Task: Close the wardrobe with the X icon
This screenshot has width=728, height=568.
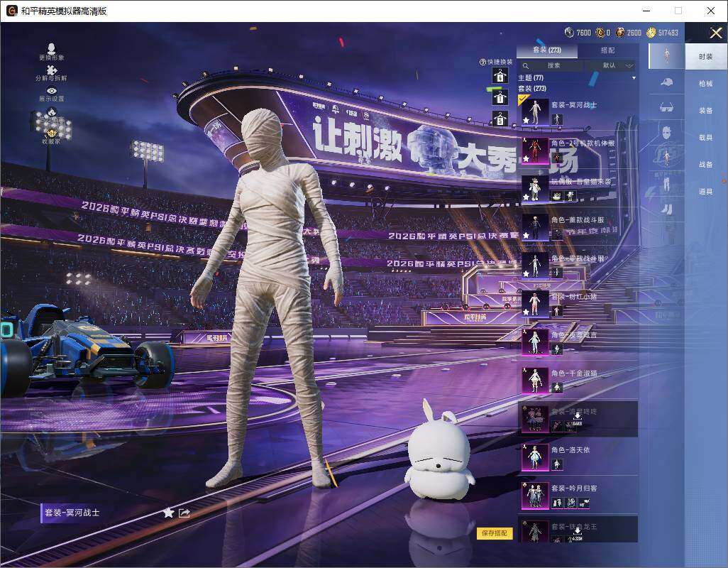Action: coord(715,33)
